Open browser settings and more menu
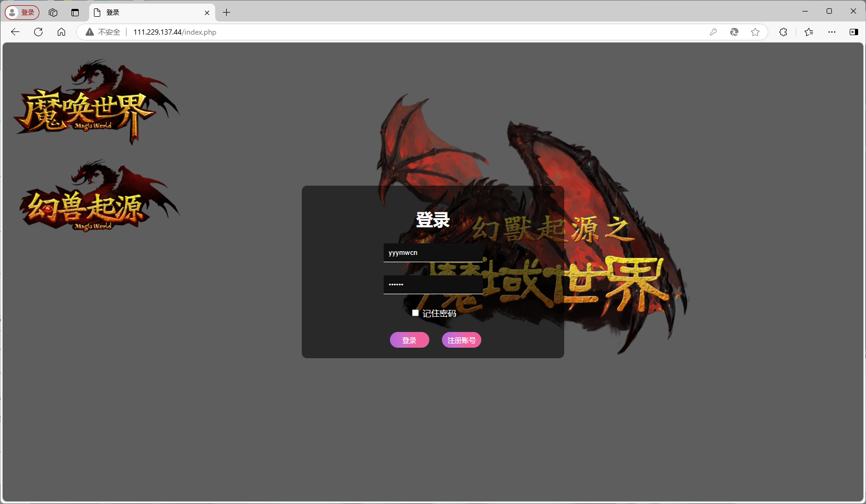 (x=832, y=32)
